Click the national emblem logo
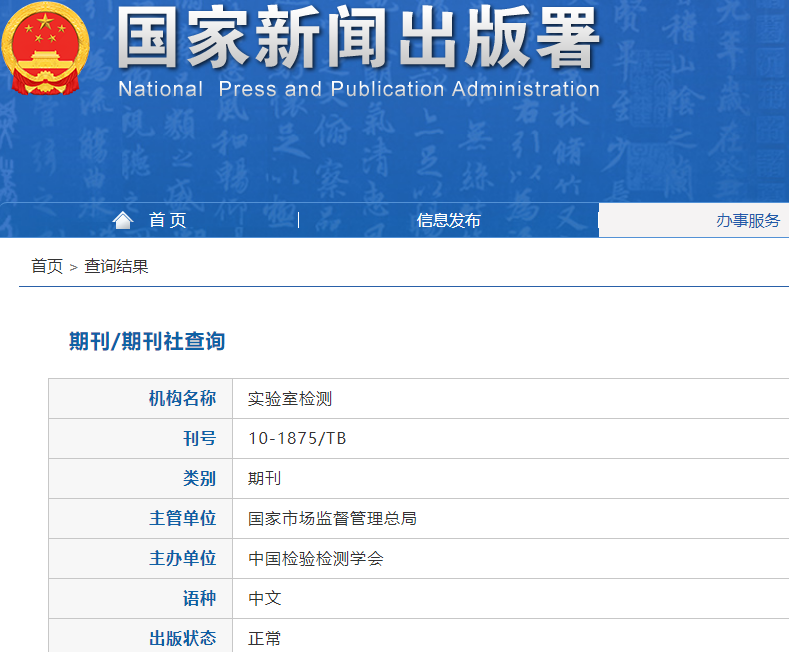 click(45, 48)
